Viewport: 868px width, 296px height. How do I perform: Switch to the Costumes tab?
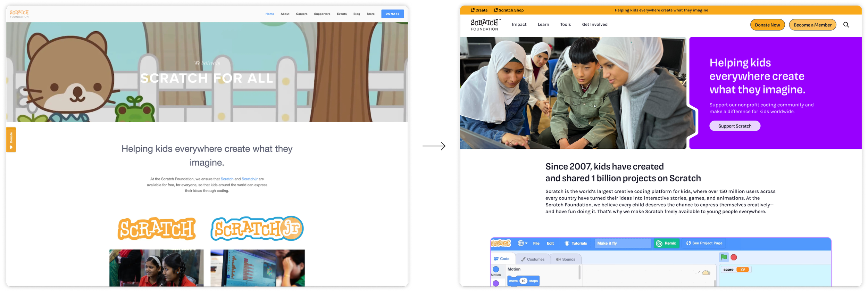[x=533, y=259]
